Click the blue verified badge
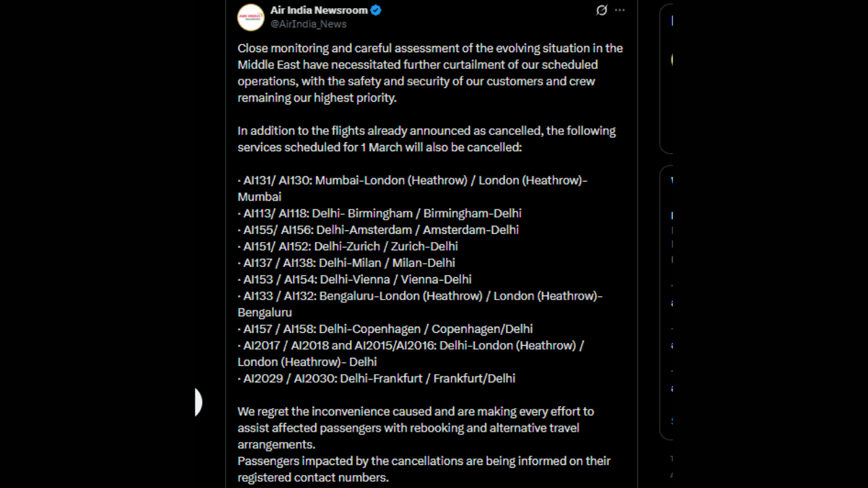The height and width of the screenshot is (488, 868). pyautogui.click(x=376, y=10)
